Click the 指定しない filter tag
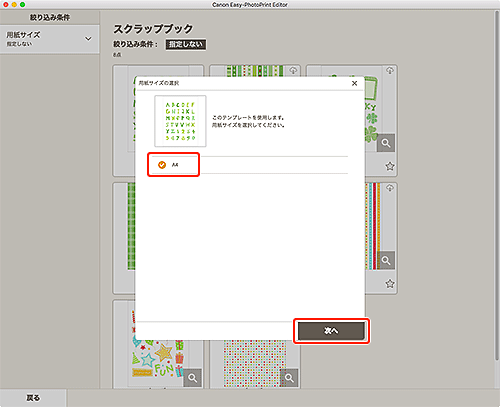This screenshot has height=407, width=500. [x=186, y=44]
